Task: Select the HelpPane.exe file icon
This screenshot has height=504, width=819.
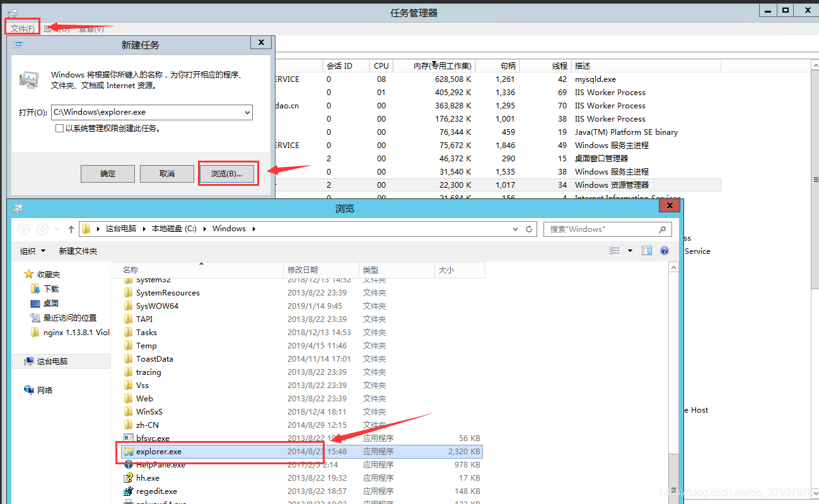Action: pos(129,465)
